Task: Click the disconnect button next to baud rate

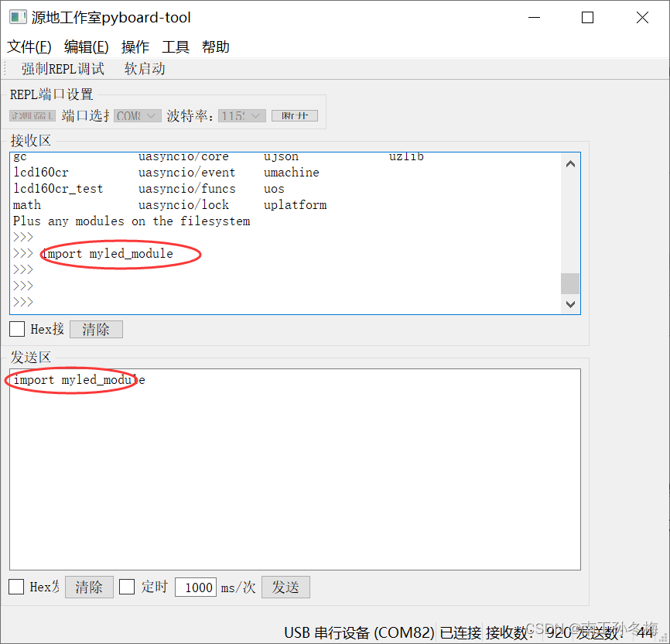Action: (295, 115)
